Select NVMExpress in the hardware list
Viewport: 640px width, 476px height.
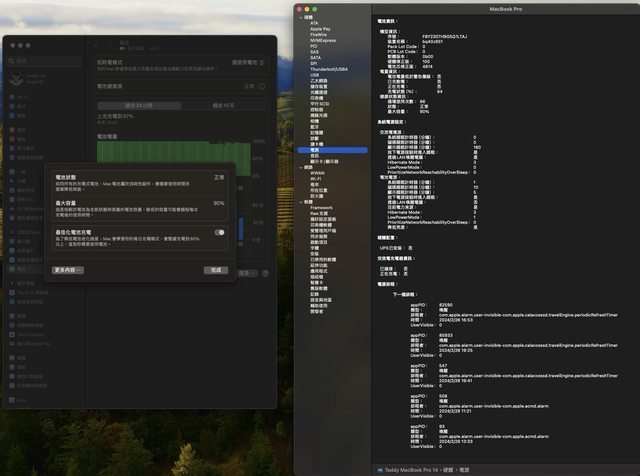(323, 40)
